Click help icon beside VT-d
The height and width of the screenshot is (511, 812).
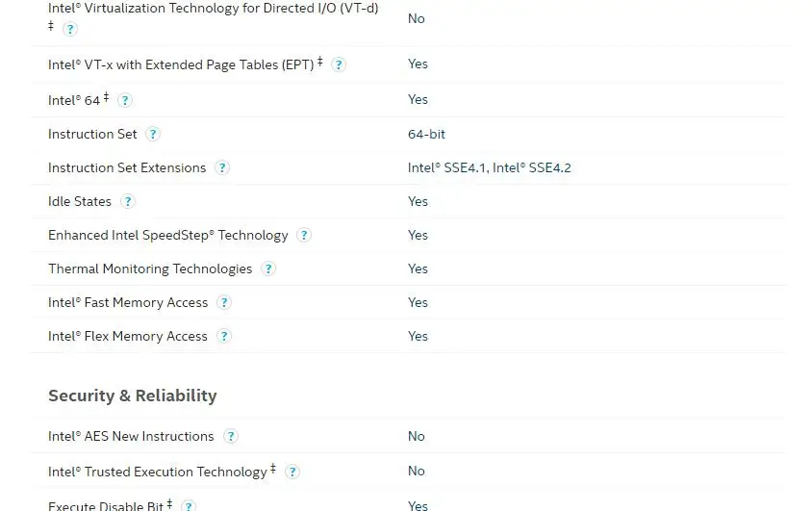click(x=69, y=29)
